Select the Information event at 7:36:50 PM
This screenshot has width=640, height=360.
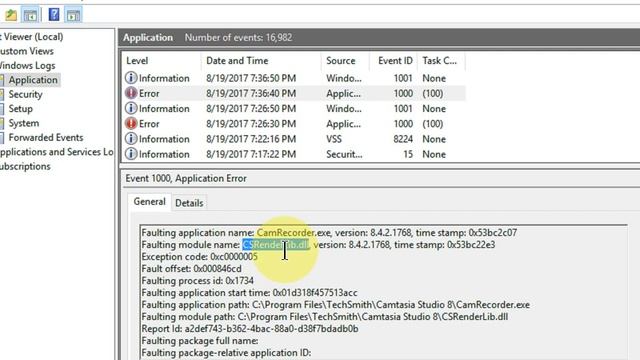294,78
